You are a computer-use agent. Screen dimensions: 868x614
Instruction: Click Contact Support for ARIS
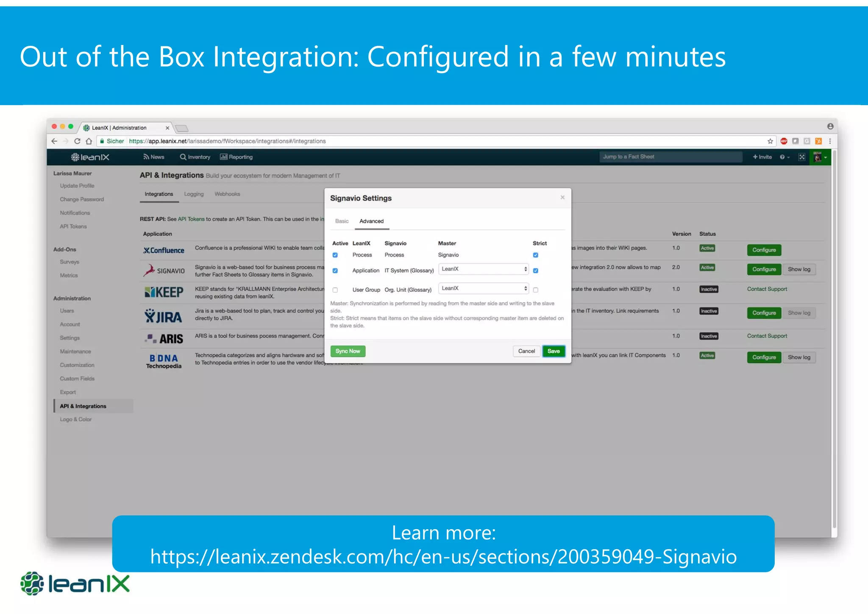767,336
